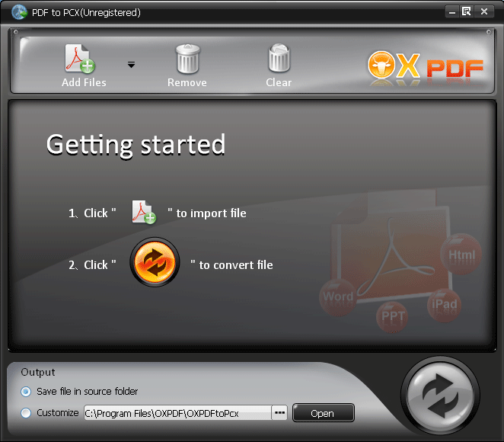This screenshot has width=504, height=442.
Task: Click the app globe icon in title bar
Action: (20, 12)
